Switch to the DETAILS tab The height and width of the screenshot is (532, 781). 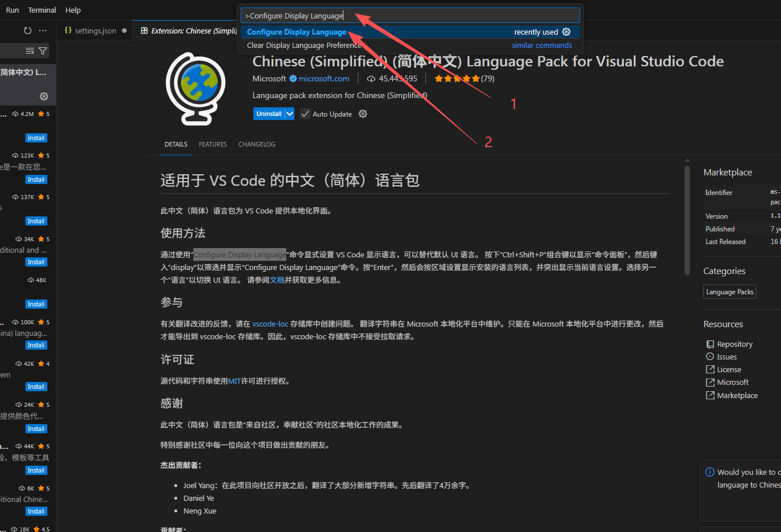point(176,144)
